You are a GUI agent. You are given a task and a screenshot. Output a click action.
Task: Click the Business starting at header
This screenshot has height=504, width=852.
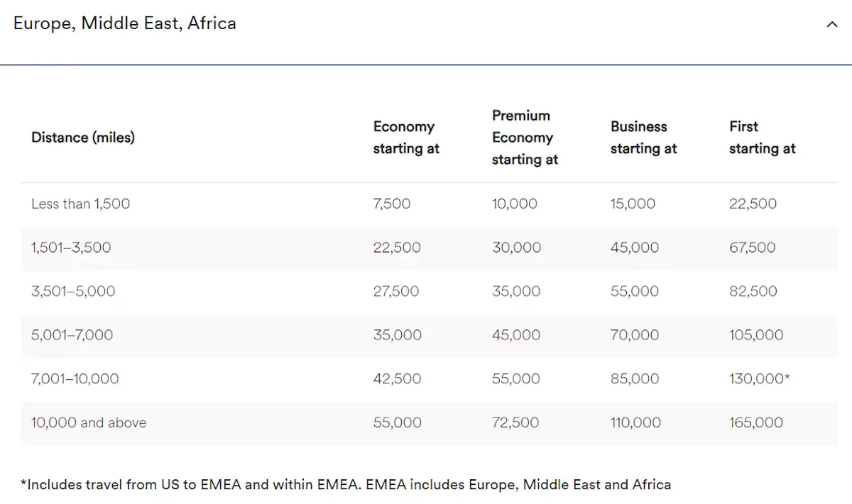(643, 138)
